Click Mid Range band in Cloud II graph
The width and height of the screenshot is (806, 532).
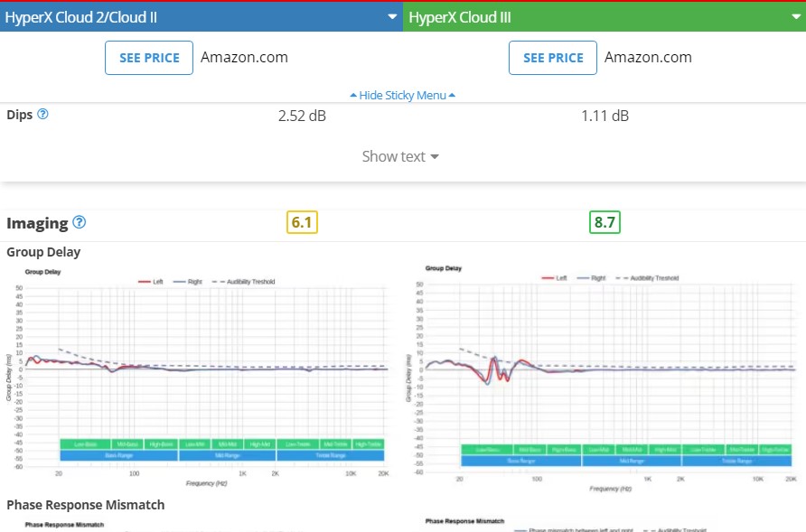point(227,455)
